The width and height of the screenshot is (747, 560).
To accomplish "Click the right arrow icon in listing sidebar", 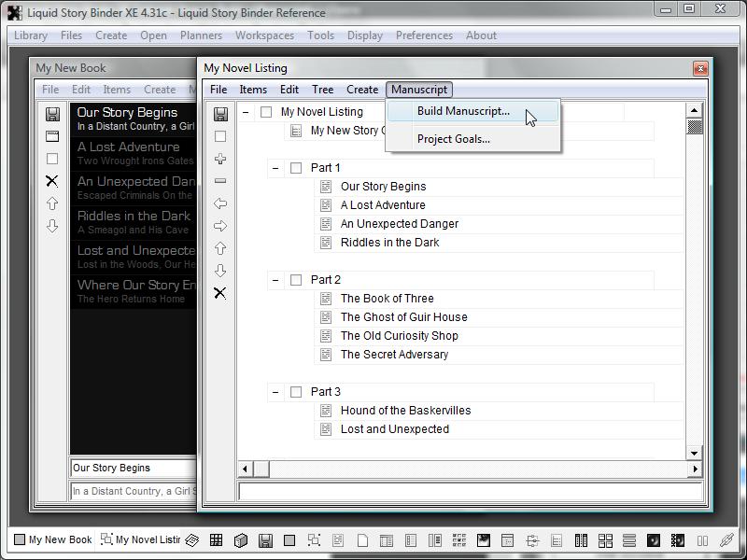I will pos(220,226).
